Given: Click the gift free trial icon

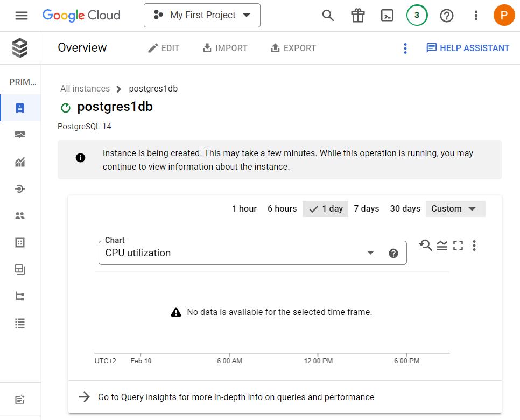Looking at the screenshot, I should click(x=358, y=15).
